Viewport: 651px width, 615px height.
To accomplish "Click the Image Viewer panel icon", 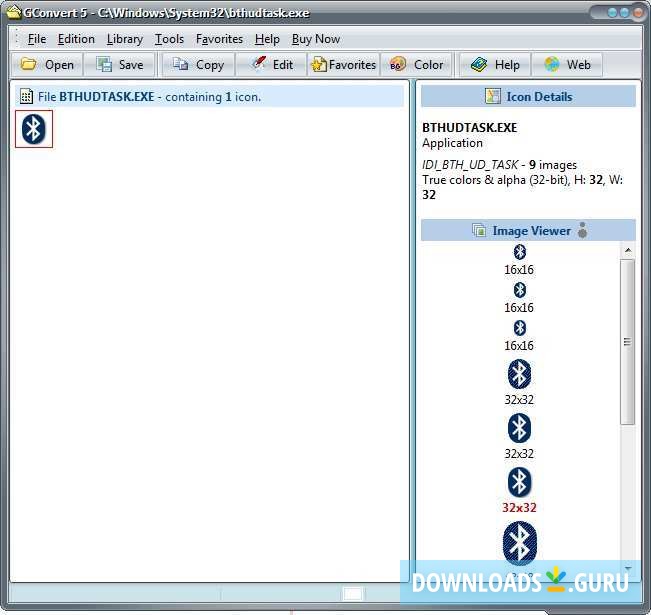I will click(x=479, y=230).
